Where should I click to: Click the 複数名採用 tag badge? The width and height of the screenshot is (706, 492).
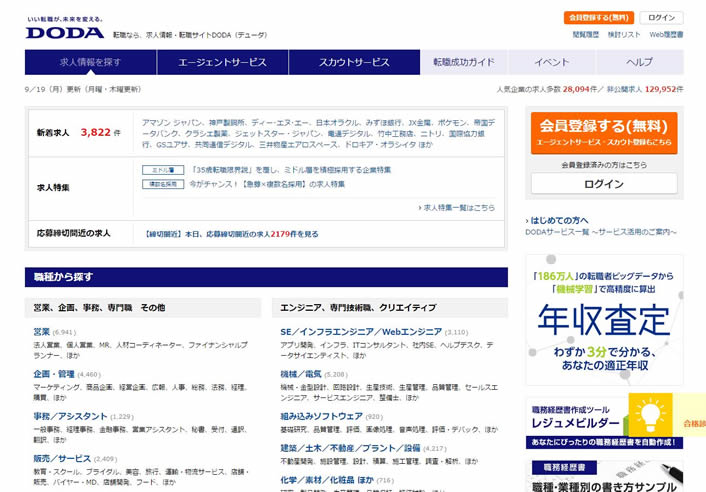tap(163, 184)
